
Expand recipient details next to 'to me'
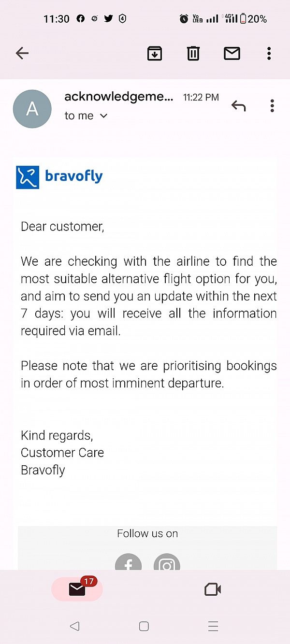coord(103,116)
